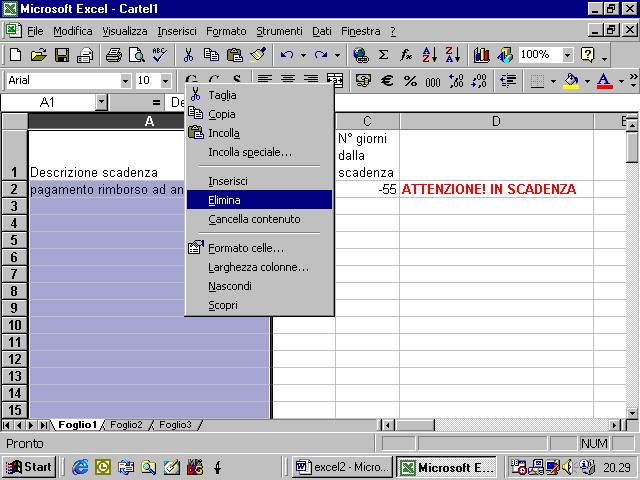640x480 pixels.
Task: Apply the yellow Fill Color swatch
Action: coord(571,81)
